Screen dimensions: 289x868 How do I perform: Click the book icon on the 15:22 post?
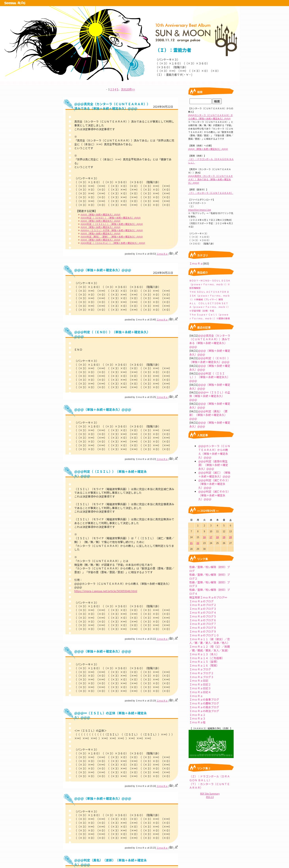click(171, 639)
